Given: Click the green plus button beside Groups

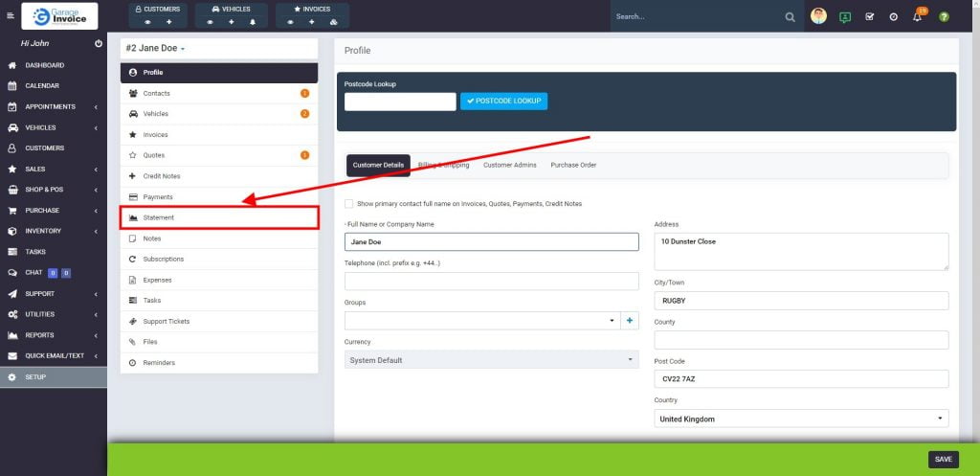Looking at the screenshot, I should 630,321.
